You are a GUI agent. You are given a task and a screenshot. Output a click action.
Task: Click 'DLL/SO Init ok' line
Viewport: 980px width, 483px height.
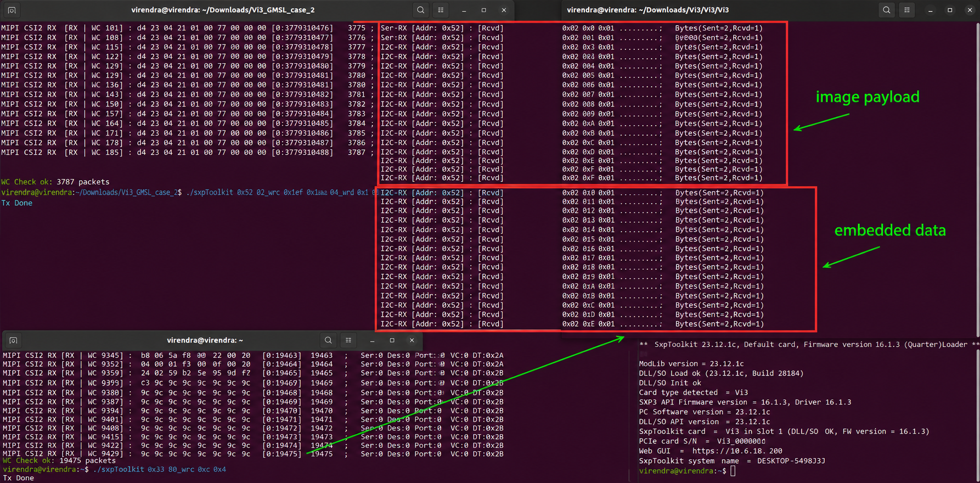click(x=670, y=383)
